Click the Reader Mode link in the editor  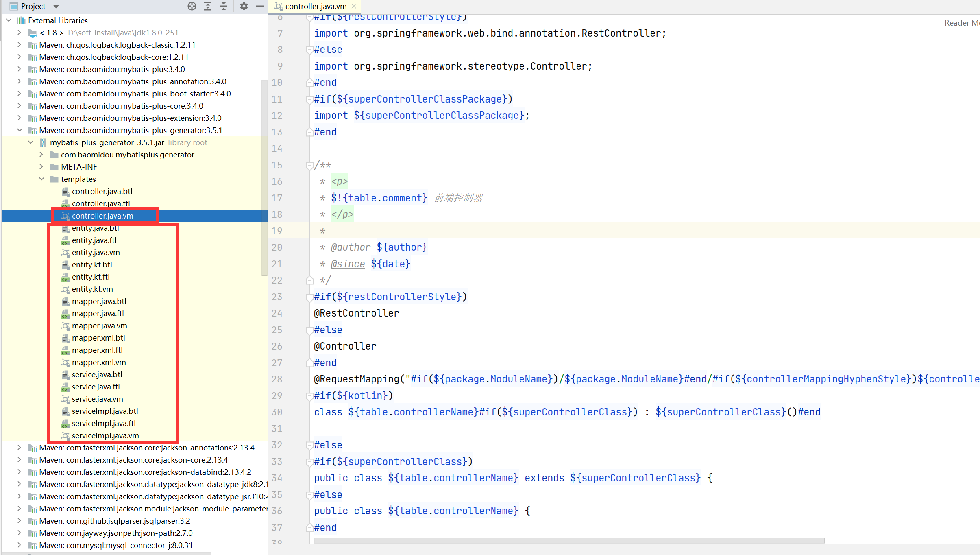(x=961, y=23)
